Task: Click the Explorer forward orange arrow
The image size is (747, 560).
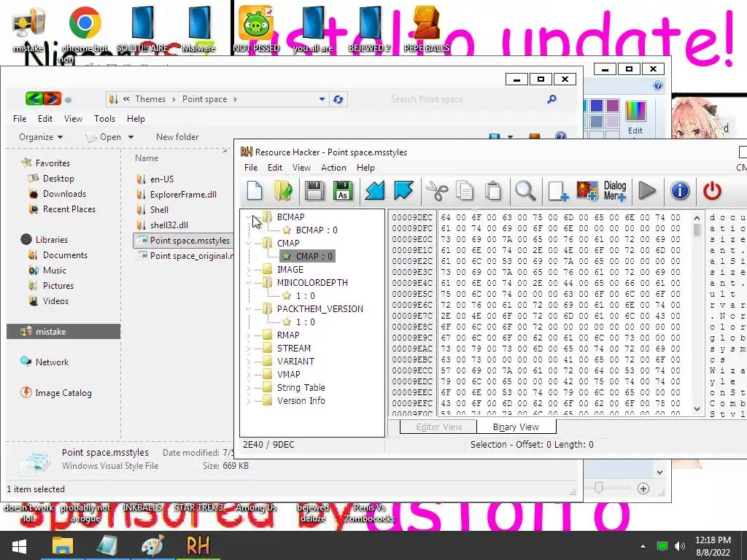Action: coord(53,98)
